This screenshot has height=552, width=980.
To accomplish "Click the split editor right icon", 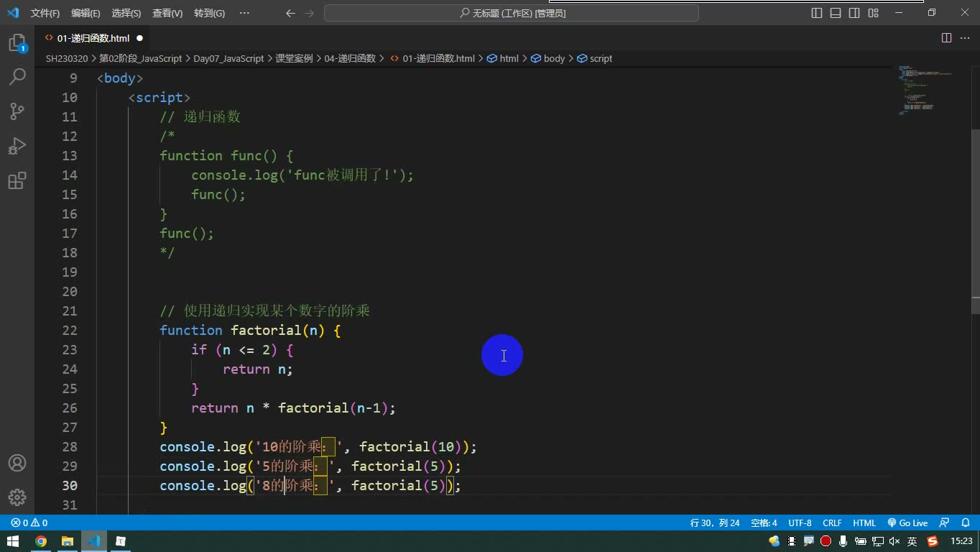I will click(946, 38).
